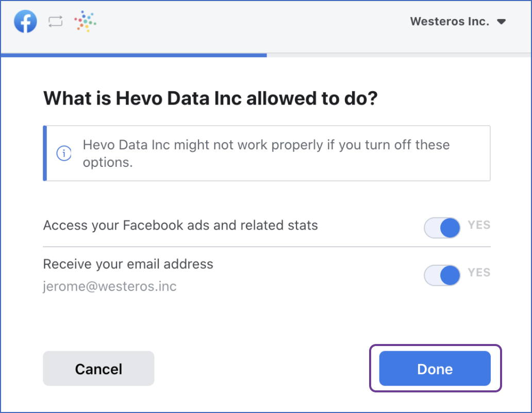Click the info icon in the warning box

63,153
